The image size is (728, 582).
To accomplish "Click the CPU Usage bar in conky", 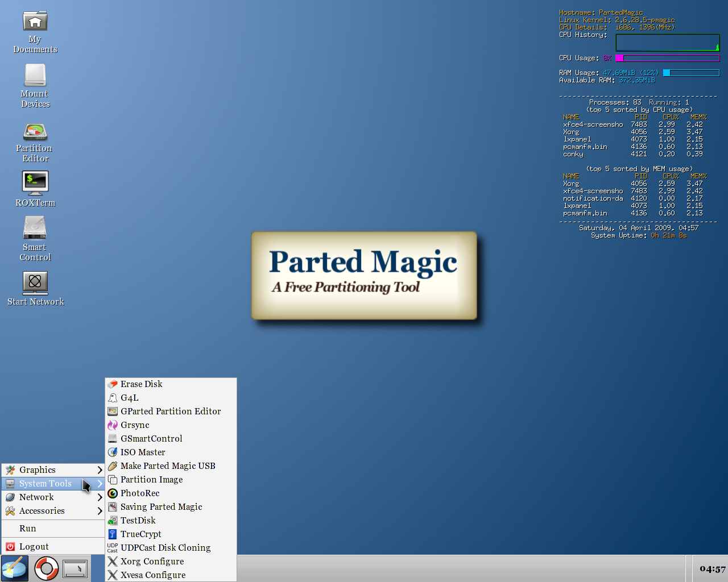I will click(x=667, y=58).
